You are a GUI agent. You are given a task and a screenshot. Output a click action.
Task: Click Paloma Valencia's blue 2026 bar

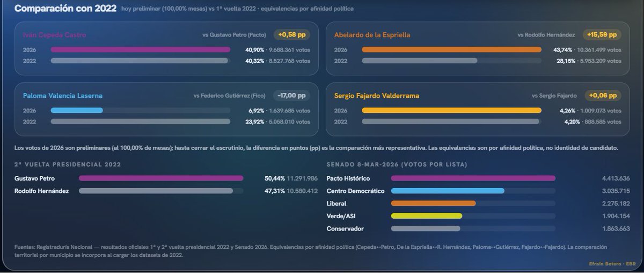point(77,110)
